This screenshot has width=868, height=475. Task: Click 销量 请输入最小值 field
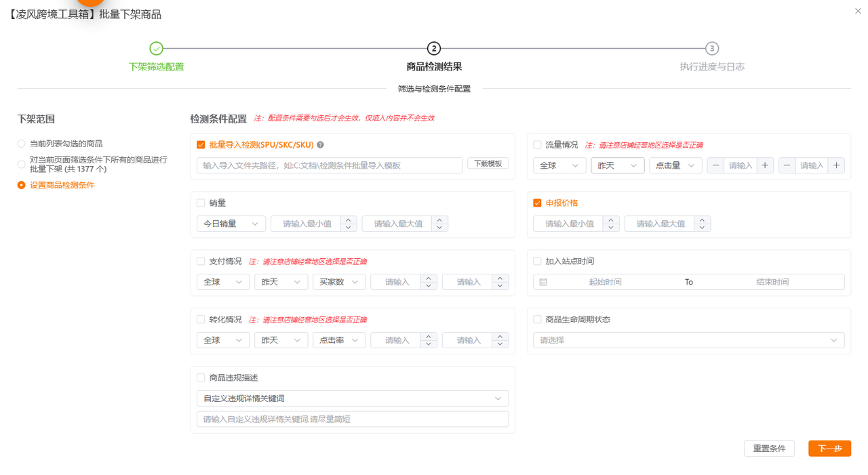click(x=306, y=224)
